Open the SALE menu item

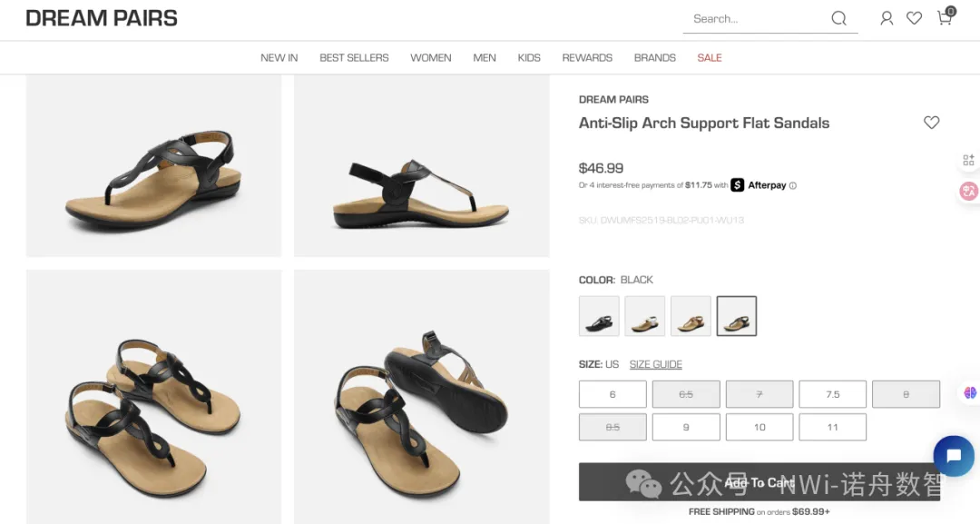[x=710, y=57]
